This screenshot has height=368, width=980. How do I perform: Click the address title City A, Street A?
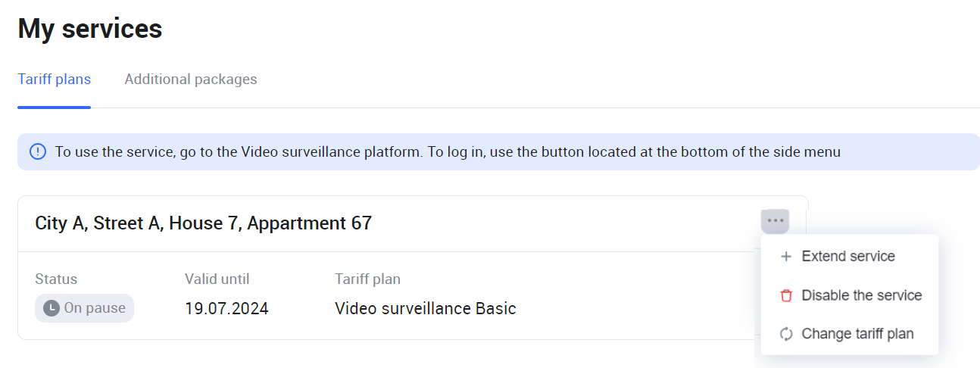tap(203, 223)
